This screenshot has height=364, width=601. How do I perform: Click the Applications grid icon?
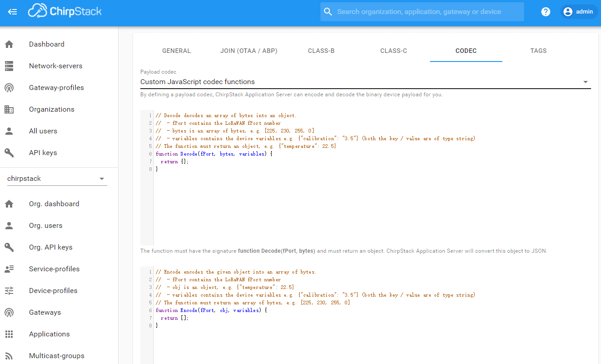(x=9, y=334)
